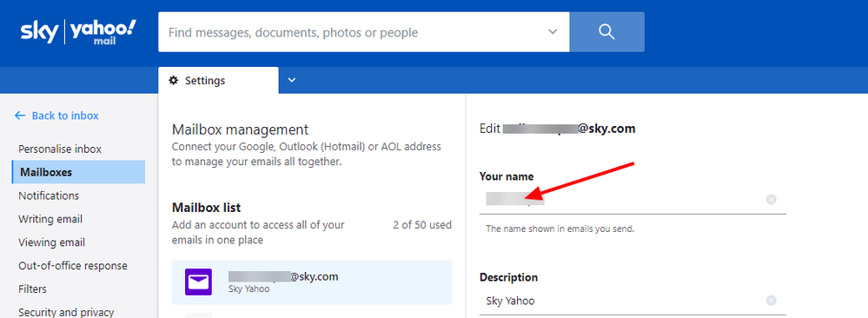The width and height of the screenshot is (868, 318).
Task: Click the back arrow icon beside inbox link
Action: pos(20,116)
